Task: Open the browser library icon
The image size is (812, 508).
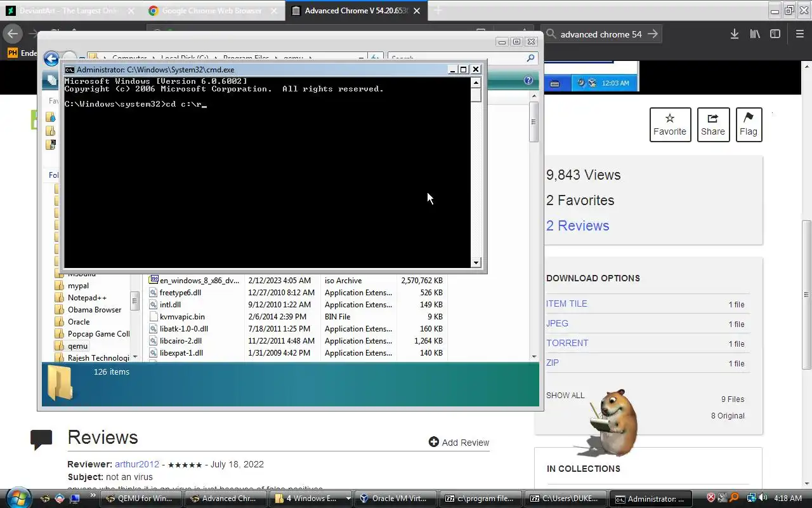Action: click(x=754, y=34)
